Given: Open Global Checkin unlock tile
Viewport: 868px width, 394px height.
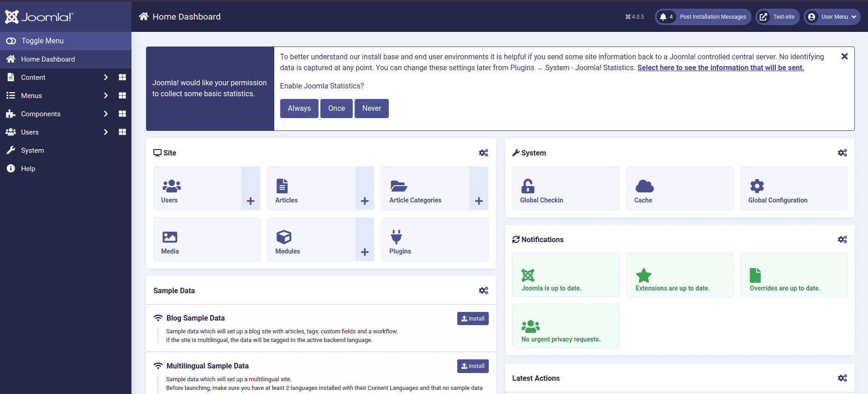Looking at the screenshot, I should [566, 188].
